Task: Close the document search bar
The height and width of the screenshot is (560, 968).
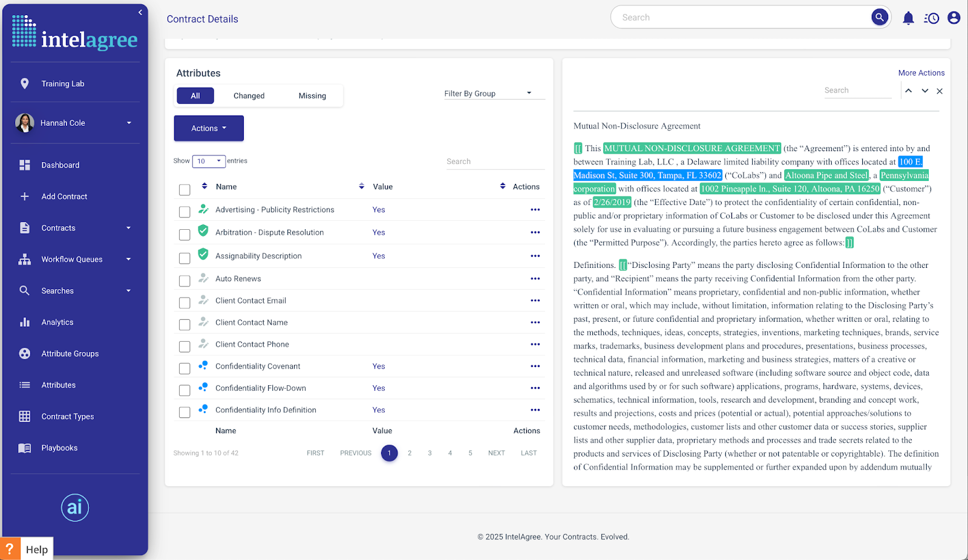Action: 940,91
